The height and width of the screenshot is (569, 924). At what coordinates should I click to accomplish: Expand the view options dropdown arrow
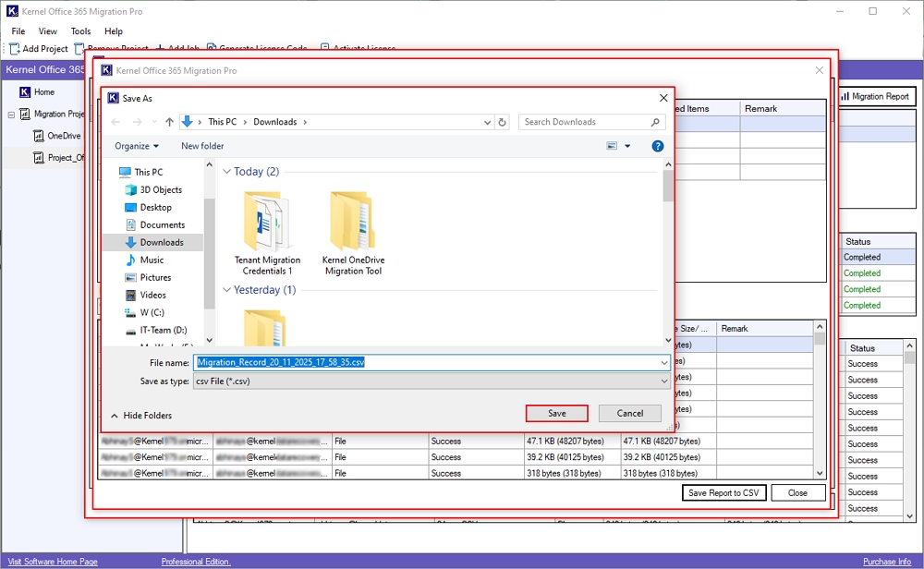(627, 146)
